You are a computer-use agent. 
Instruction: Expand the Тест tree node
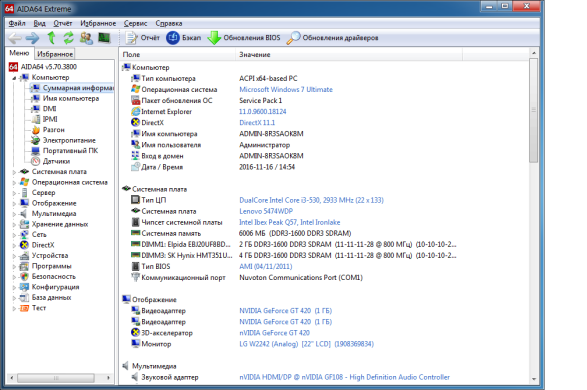(14, 308)
